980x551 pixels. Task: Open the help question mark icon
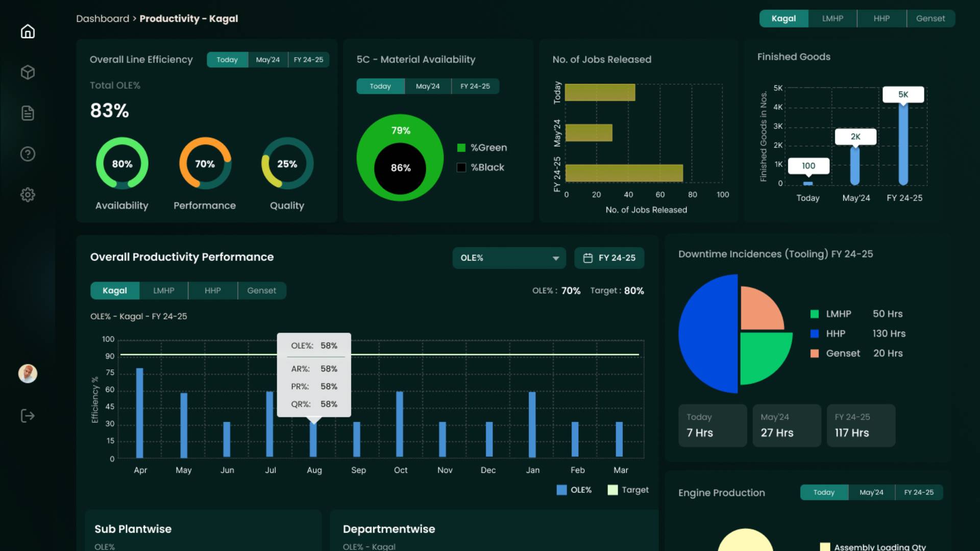[x=28, y=154]
